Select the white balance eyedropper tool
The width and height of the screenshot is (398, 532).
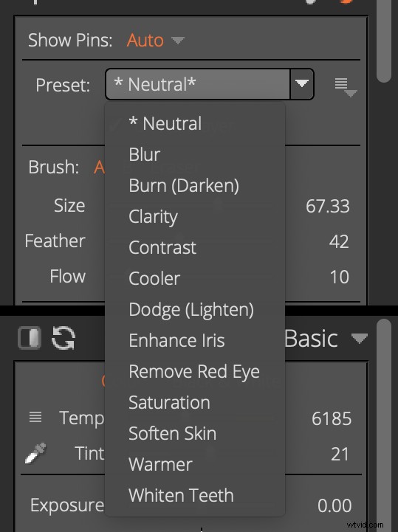(x=35, y=453)
